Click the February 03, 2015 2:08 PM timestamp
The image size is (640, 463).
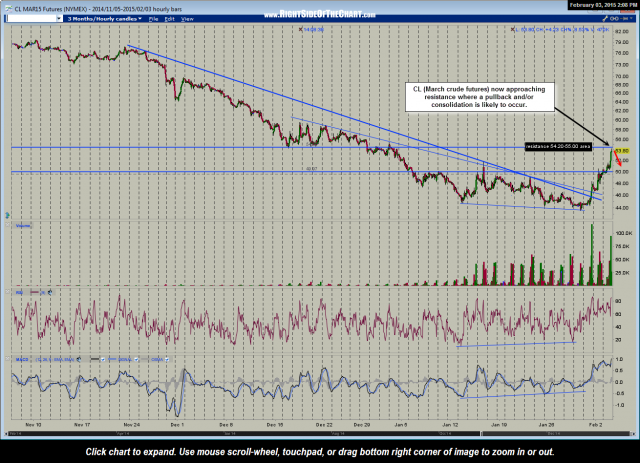(602, 5)
